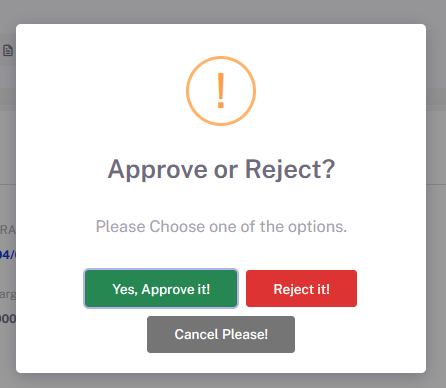Screen dimensions: 446x388
Task: Dismiss the dialog via Cancel Please!
Action: 221,334
